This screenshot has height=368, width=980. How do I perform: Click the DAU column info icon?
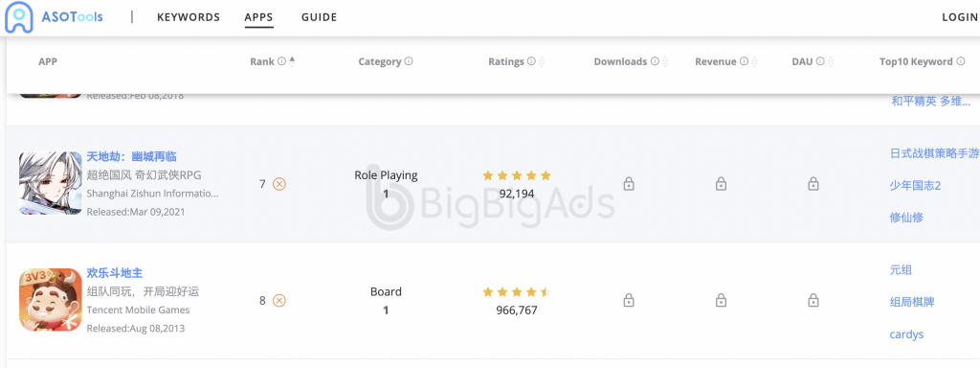click(820, 61)
